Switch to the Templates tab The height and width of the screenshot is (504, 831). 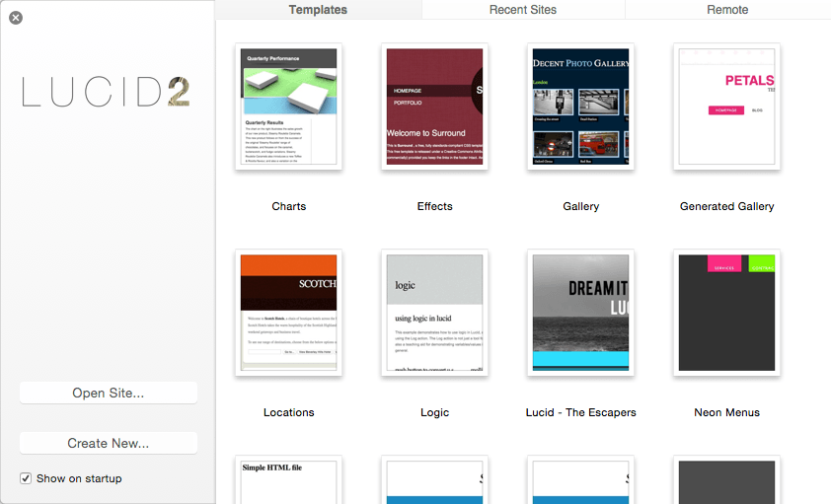318,10
